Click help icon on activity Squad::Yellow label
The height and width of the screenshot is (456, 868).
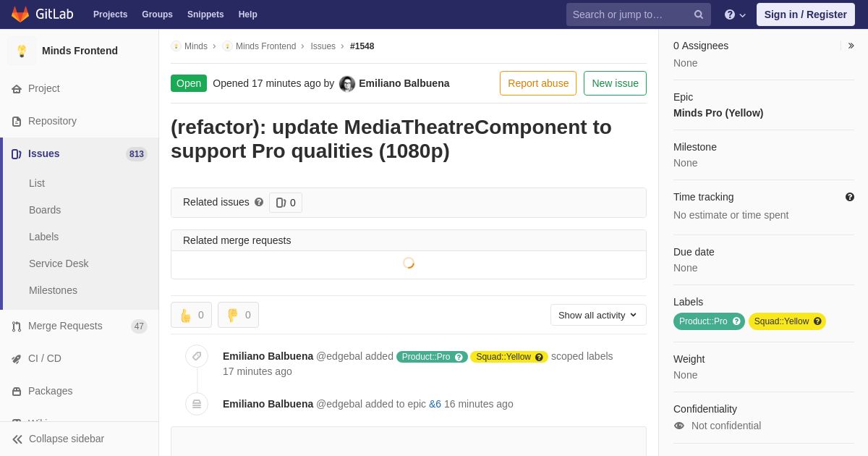click(539, 357)
